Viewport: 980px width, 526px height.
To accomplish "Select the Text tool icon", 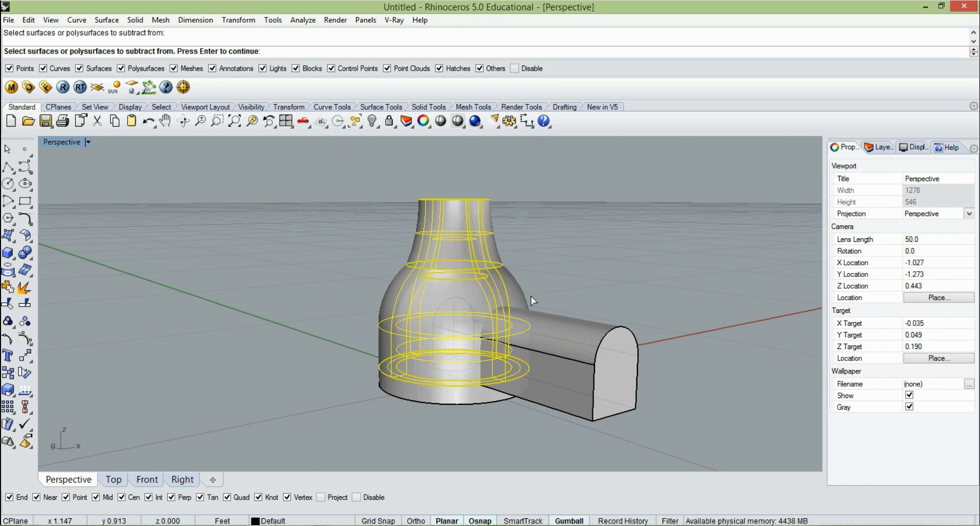I will click(8, 355).
